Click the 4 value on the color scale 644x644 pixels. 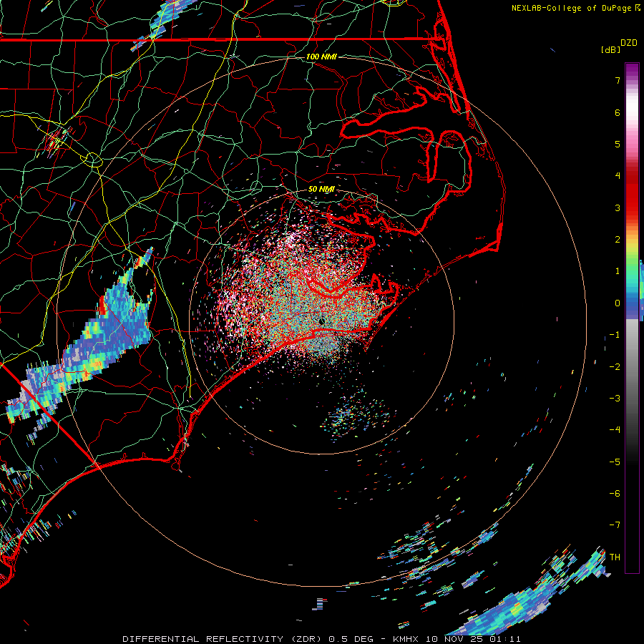point(618,176)
